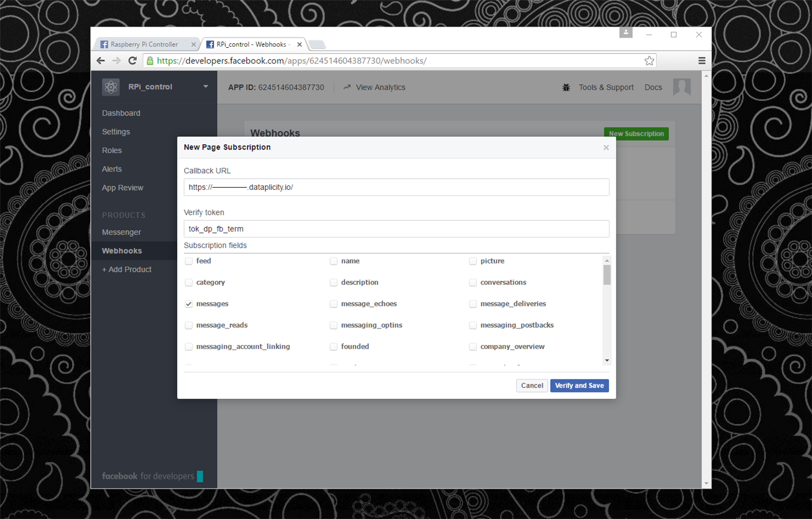This screenshot has height=519, width=812.
Task: Click page scrollbar down arrow
Action: click(x=706, y=484)
